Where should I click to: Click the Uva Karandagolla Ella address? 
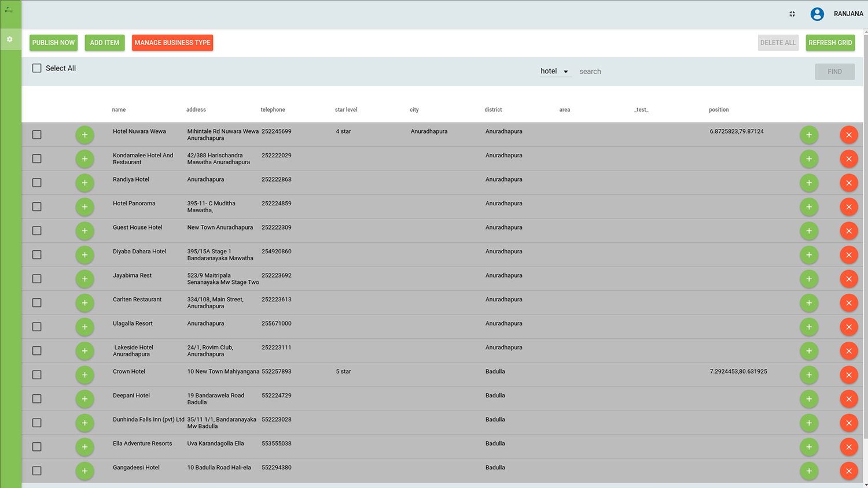point(215,443)
